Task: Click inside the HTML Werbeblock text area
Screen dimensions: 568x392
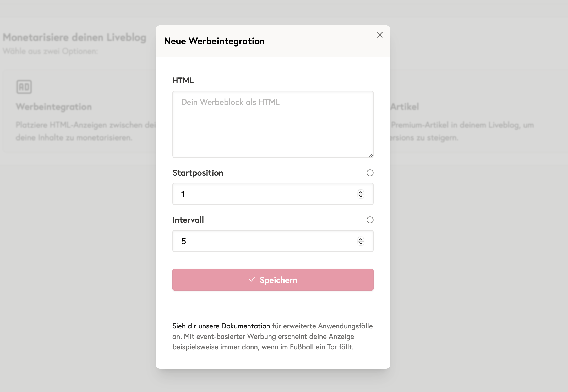Action: pyautogui.click(x=272, y=123)
